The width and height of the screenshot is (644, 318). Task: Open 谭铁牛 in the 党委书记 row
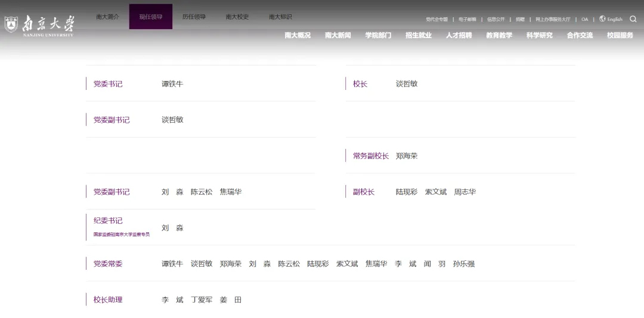pos(172,84)
